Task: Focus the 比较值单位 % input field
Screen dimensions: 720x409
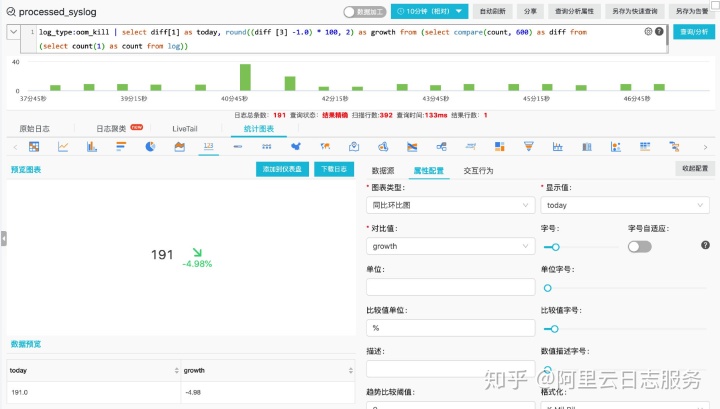Action: pos(450,328)
